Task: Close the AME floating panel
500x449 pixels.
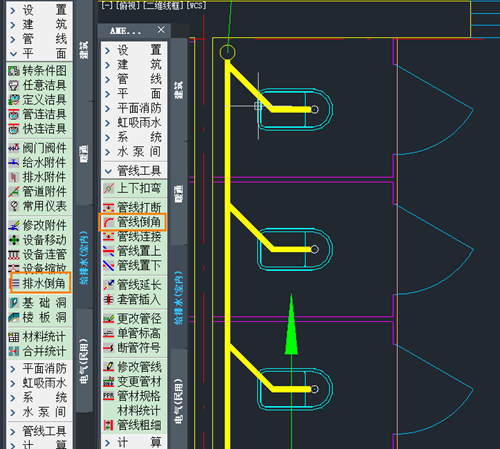Action: coord(161,30)
